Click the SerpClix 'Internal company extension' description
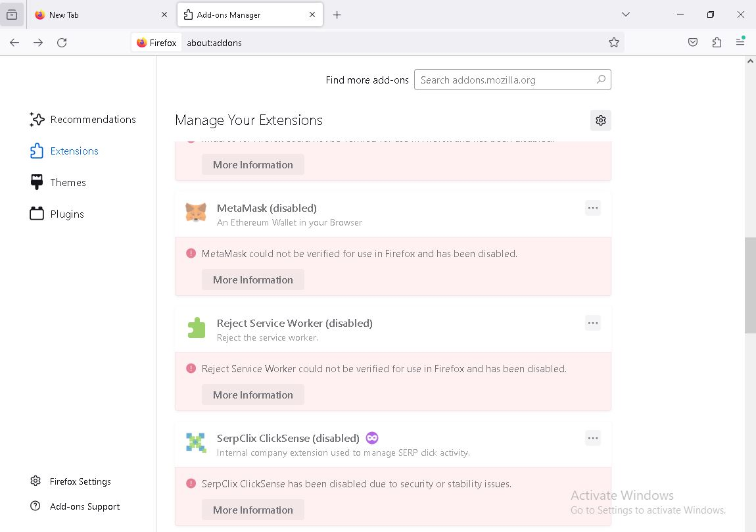This screenshot has height=532, width=756. tap(343, 453)
